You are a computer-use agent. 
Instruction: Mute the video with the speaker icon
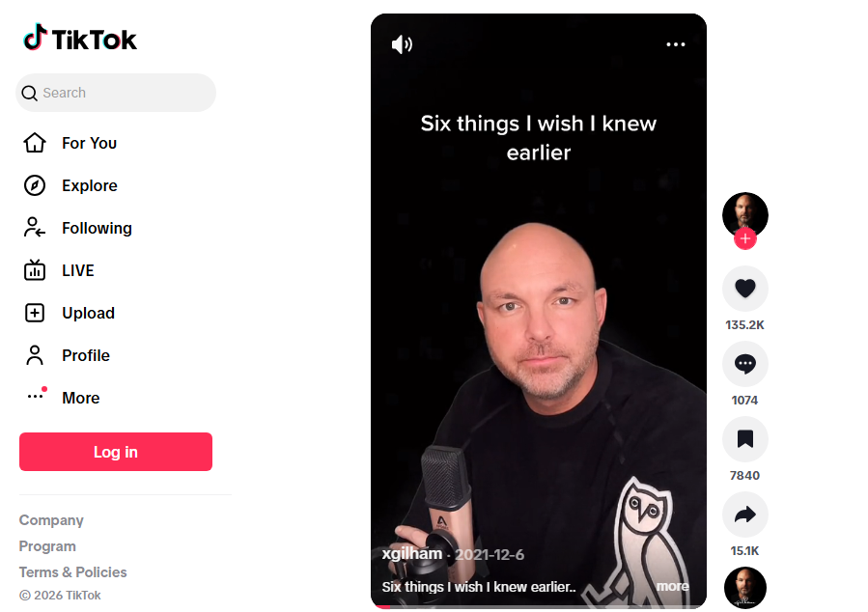tap(402, 44)
